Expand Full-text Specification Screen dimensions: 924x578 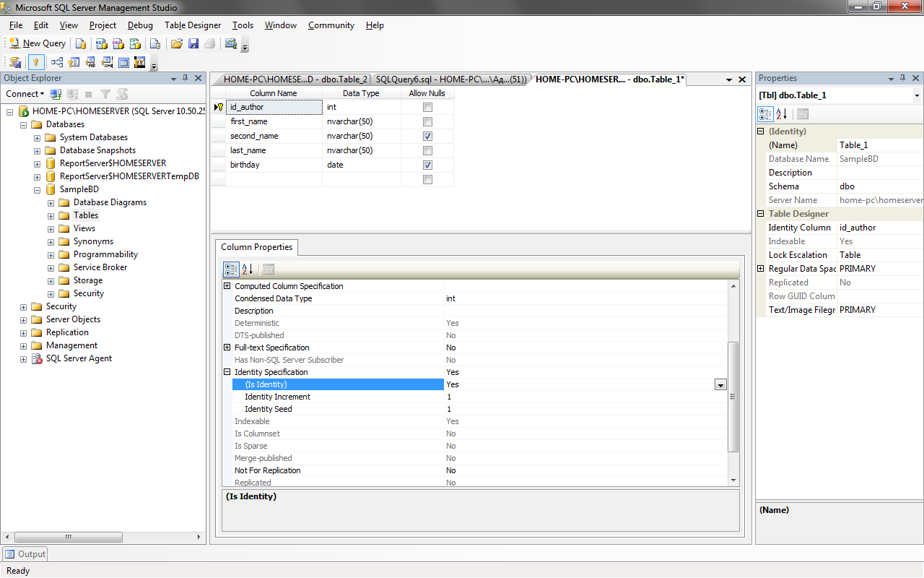(x=227, y=348)
